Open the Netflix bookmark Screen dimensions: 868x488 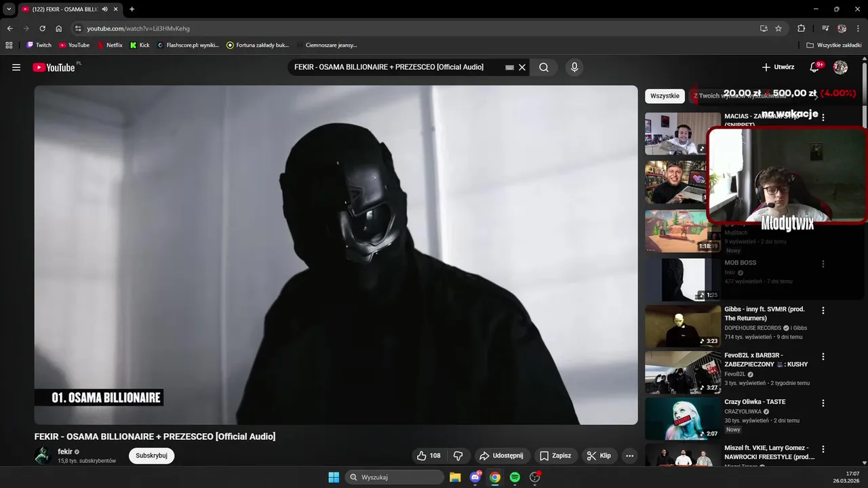(x=110, y=45)
